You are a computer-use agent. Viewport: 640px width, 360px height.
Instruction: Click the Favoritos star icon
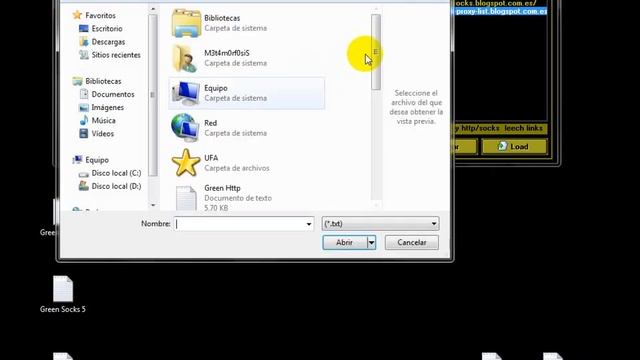[77, 16]
